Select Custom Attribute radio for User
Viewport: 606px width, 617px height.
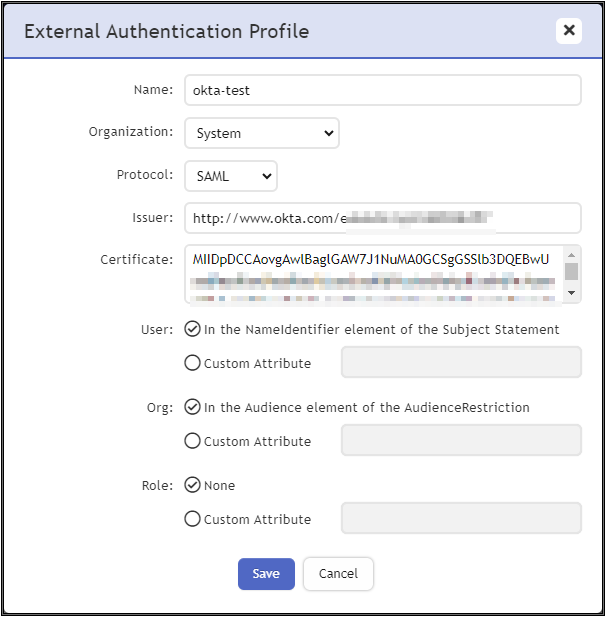click(x=193, y=363)
